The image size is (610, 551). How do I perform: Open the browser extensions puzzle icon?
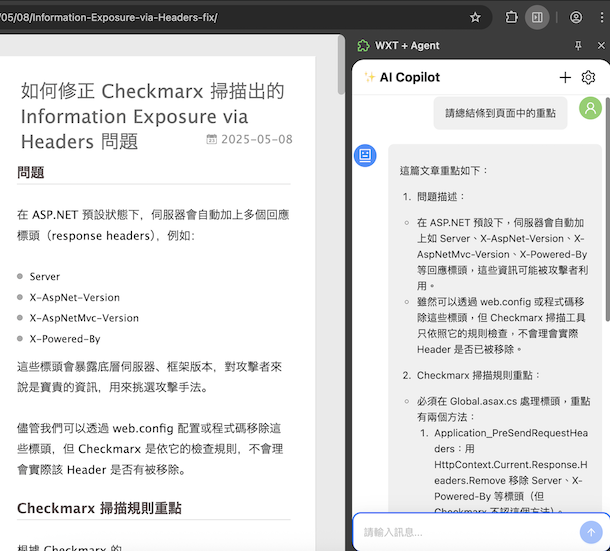click(511, 18)
